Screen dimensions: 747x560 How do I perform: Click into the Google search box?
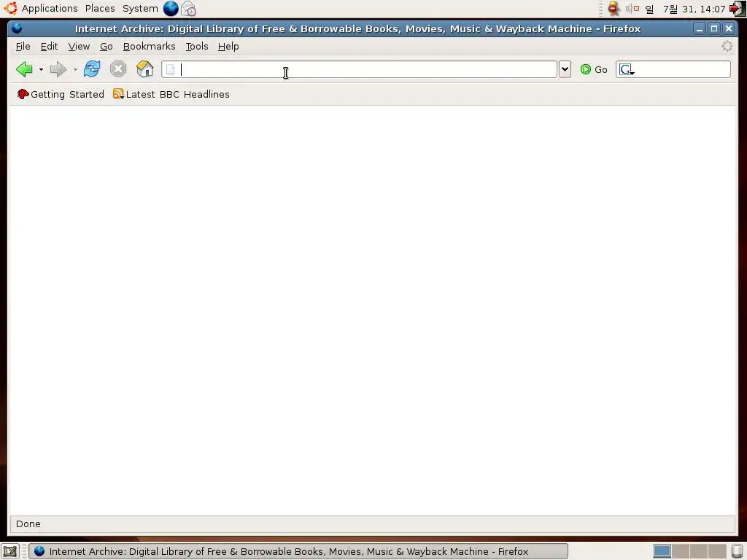(x=682, y=69)
